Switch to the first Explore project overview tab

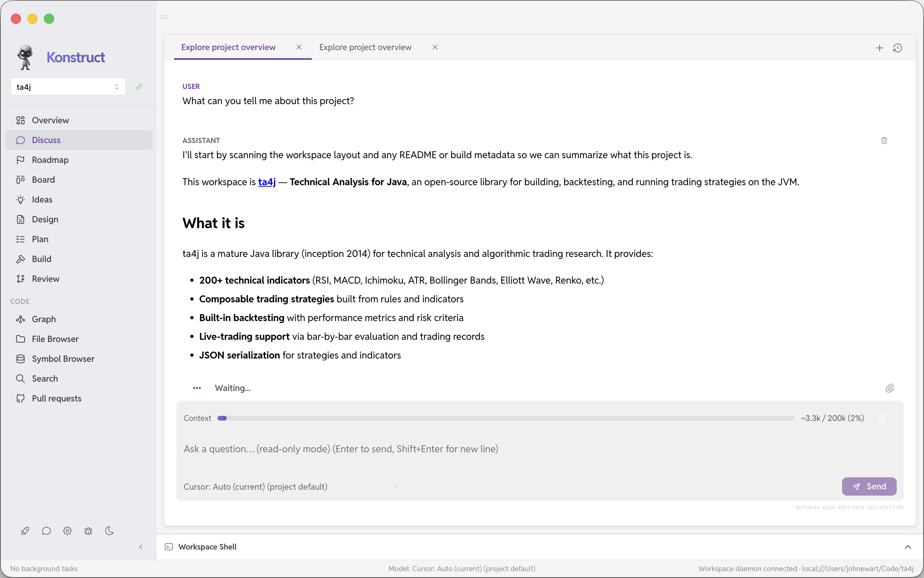[x=228, y=48]
